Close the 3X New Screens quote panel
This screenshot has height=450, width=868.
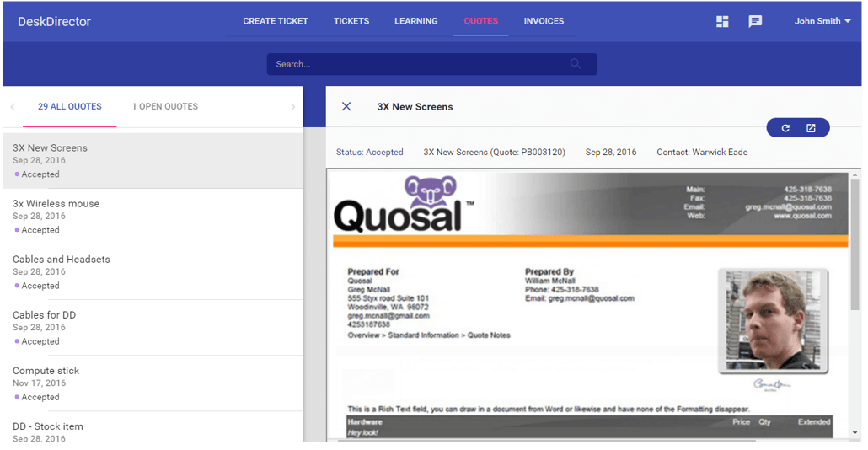click(x=346, y=106)
